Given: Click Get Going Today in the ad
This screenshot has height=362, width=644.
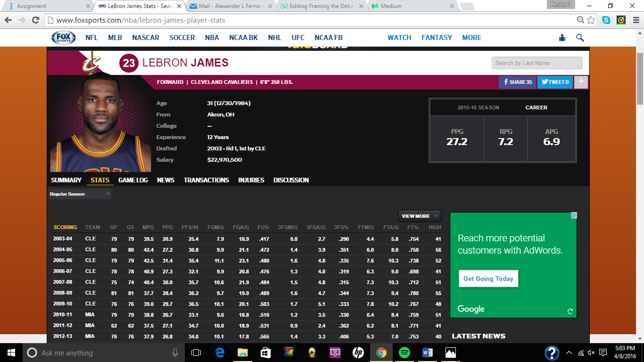Looking at the screenshot, I should 488,279.
